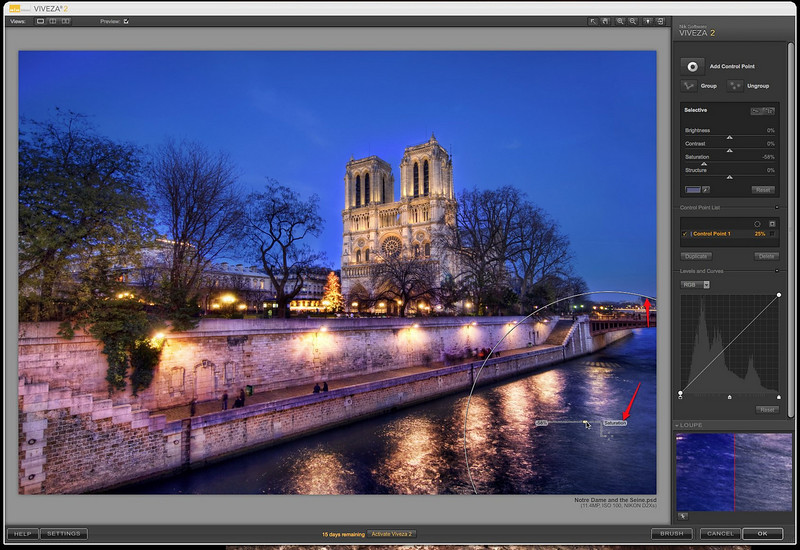The width and height of the screenshot is (800, 550).
Task: Open the RGB channel dropdown
Action: [696, 285]
